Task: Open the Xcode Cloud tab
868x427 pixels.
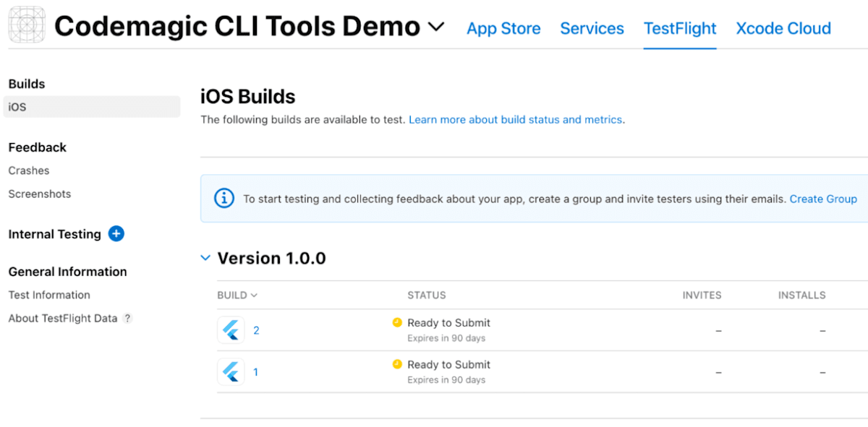Action: coord(783,28)
